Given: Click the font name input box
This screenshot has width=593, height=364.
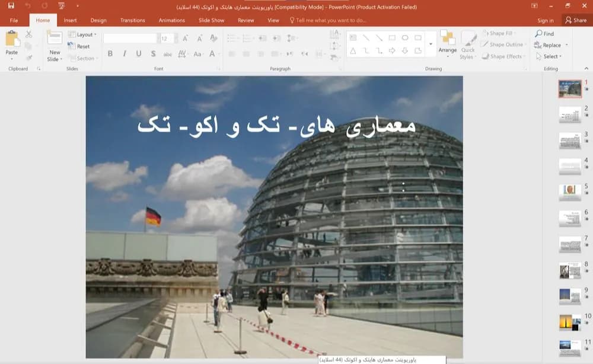Looking at the screenshot, I should click(130, 38).
